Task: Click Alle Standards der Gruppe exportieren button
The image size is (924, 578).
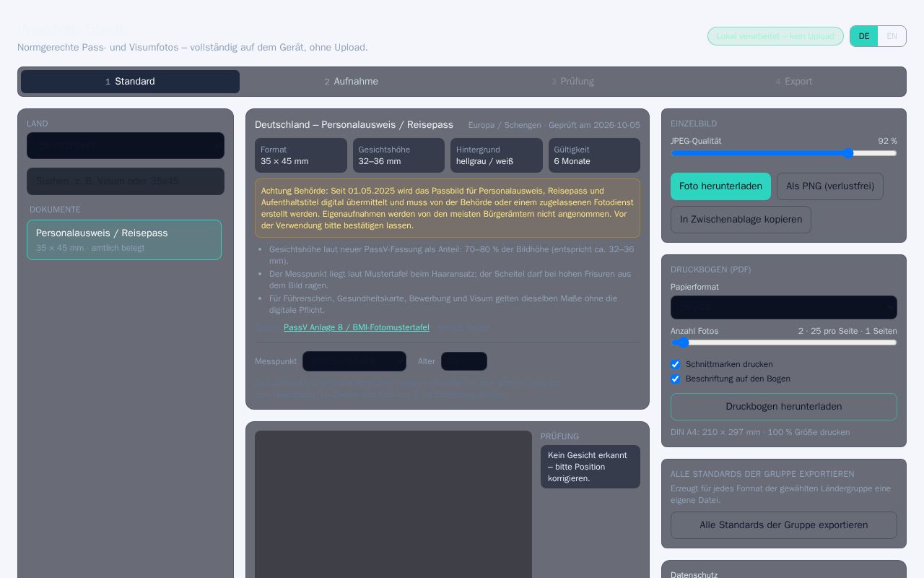Action: (x=784, y=525)
